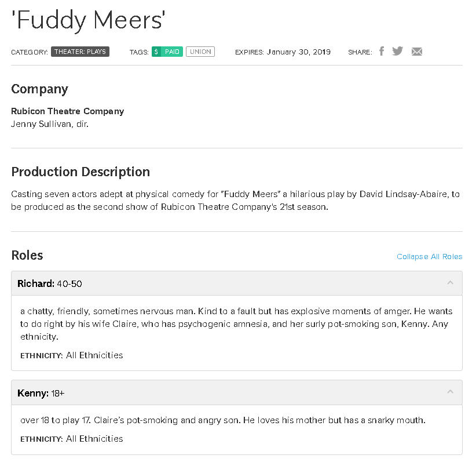Click the Production Description heading
Screen dimensions: 476x462
point(80,172)
